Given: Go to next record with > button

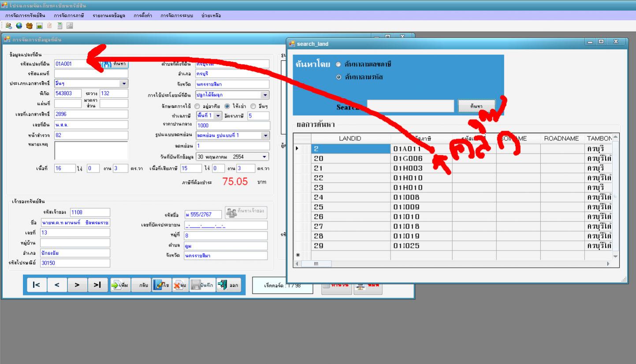Looking at the screenshot, I should (77, 285).
